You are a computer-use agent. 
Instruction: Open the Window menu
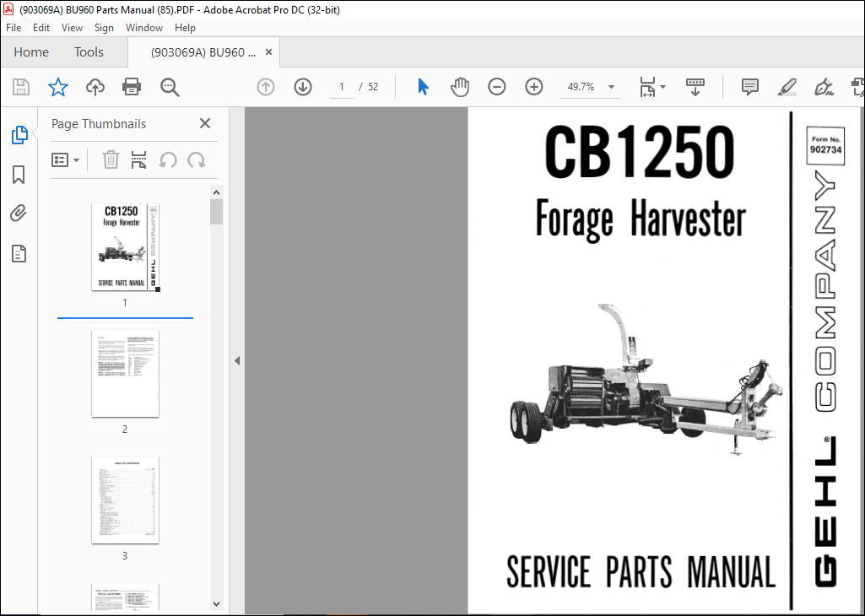click(144, 28)
